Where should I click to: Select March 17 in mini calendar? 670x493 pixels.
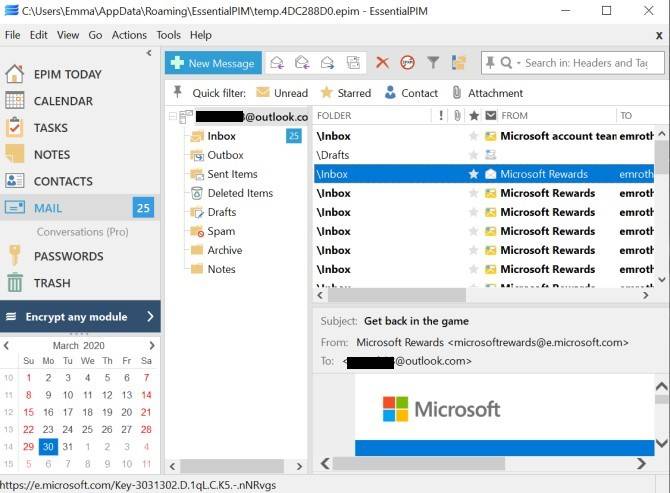[68, 412]
